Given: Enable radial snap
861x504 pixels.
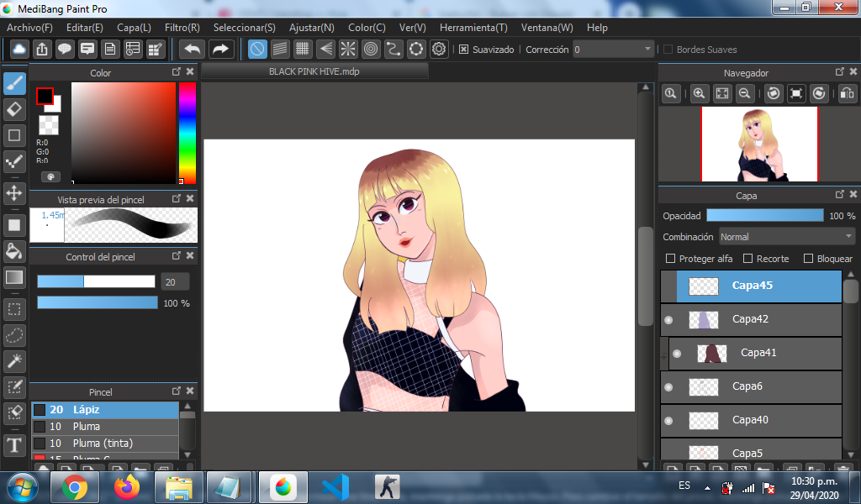Looking at the screenshot, I should click(x=348, y=50).
